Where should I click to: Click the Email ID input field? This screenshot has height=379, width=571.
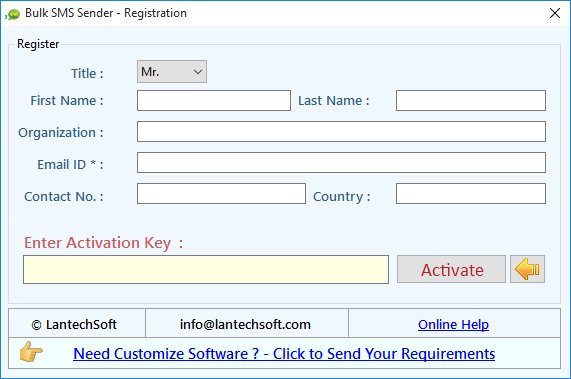[x=341, y=162]
